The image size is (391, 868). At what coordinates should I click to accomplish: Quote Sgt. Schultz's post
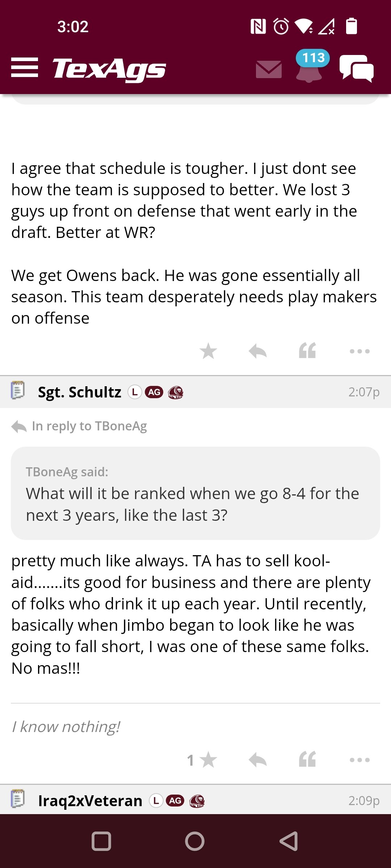pos(307,759)
